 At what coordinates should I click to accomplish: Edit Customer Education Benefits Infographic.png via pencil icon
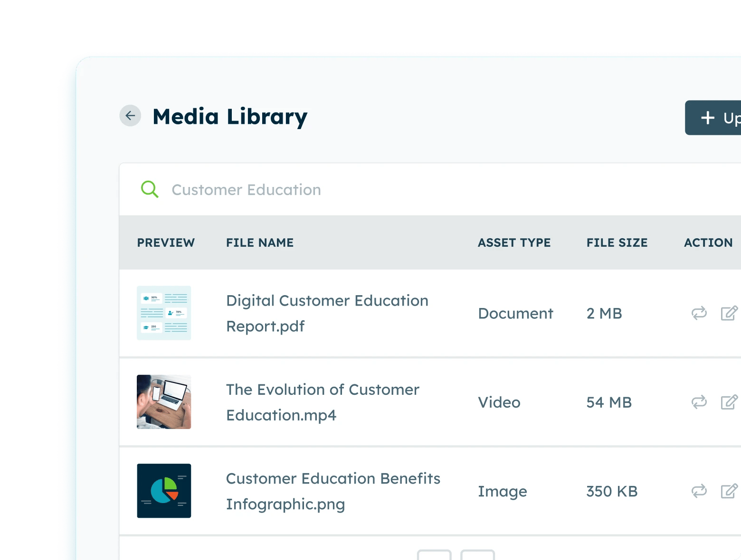[729, 491]
